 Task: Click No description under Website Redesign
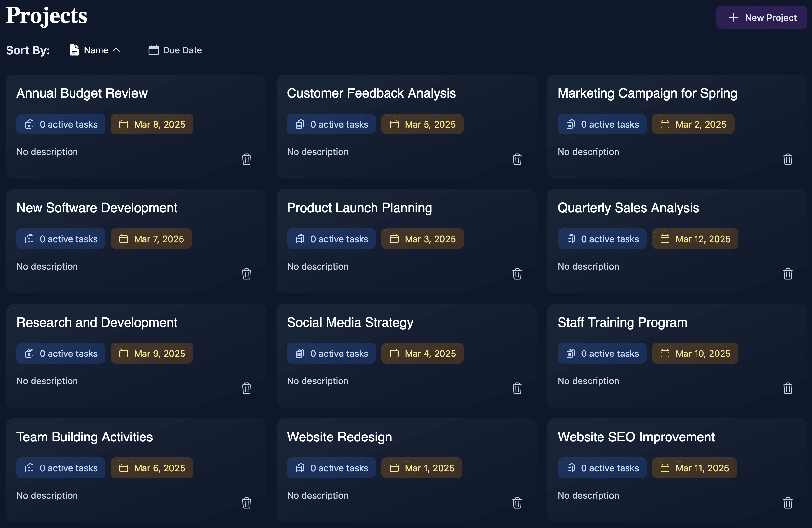click(318, 496)
